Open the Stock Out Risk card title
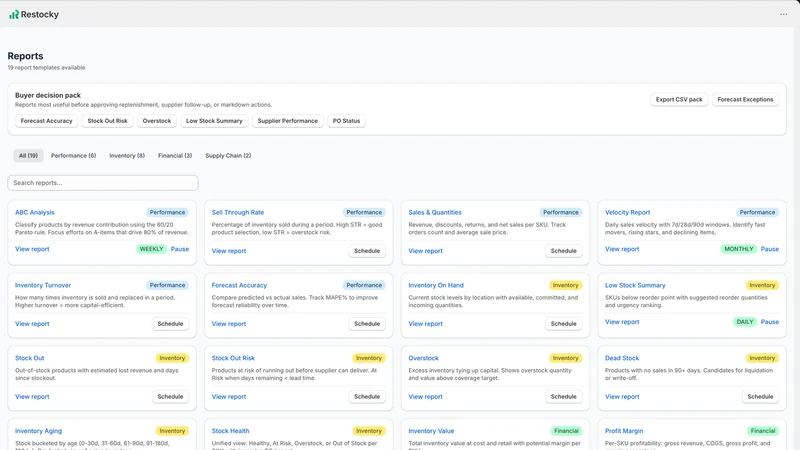 click(233, 358)
